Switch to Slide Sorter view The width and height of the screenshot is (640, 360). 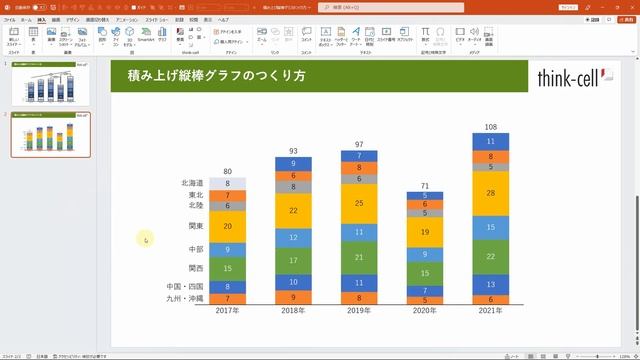click(543, 356)
